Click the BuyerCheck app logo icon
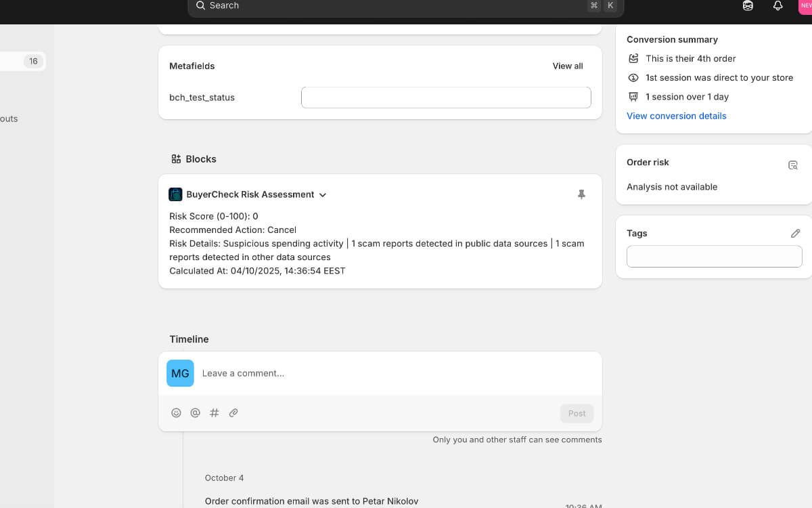The image size is (812, 508). point(175,194)
